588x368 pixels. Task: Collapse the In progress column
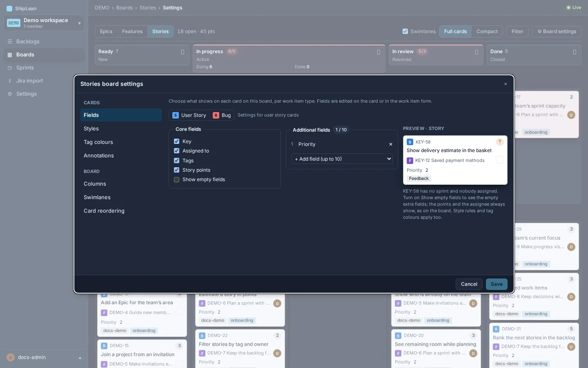pos(379,52)
